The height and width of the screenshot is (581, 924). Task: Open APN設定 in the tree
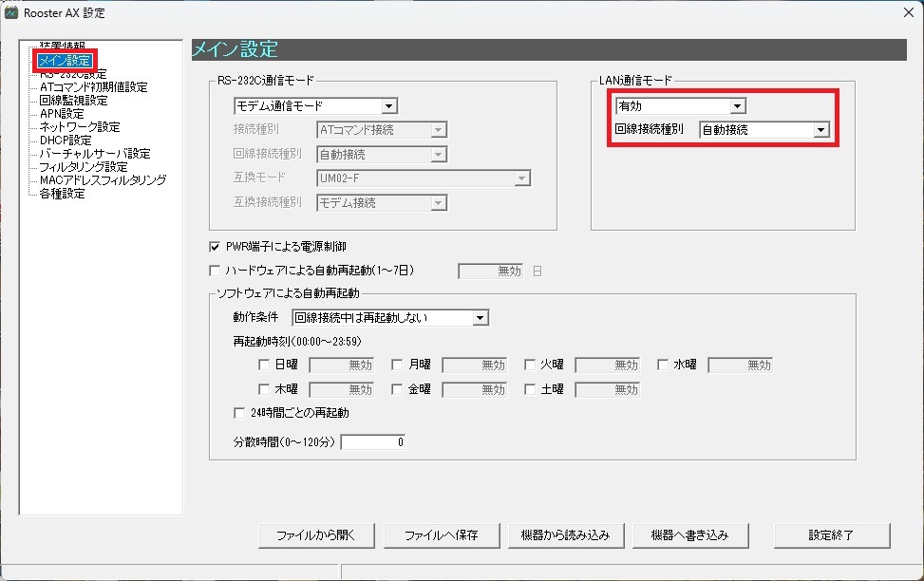pyautogui.click(x=62, y=114)
